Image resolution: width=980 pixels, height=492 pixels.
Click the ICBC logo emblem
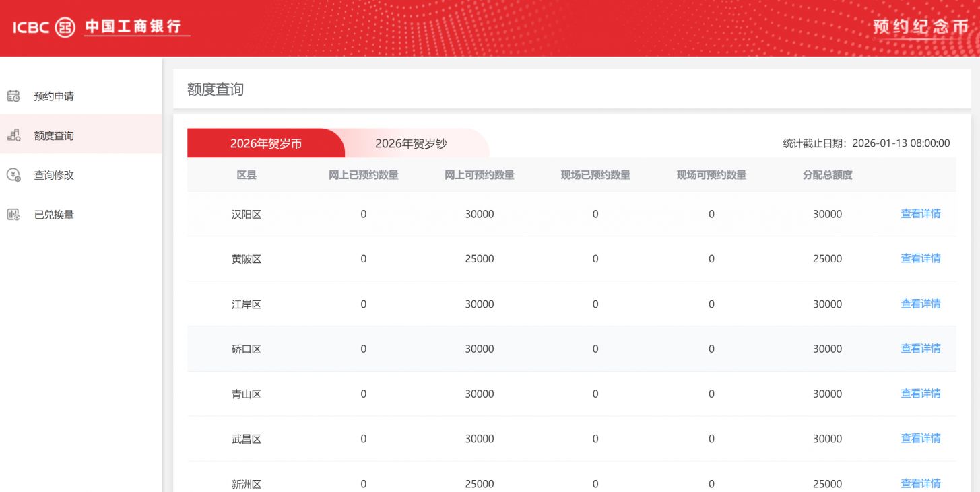(x=65, y=28)
